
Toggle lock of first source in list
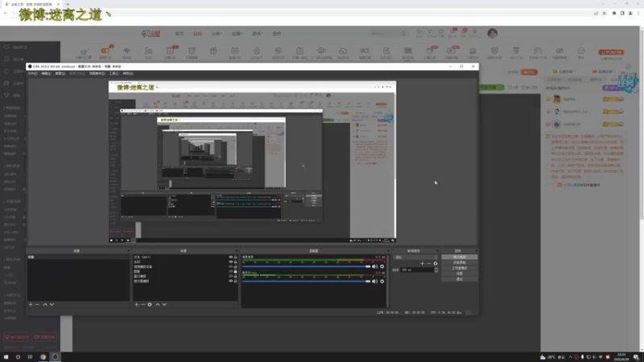(235, 257)
